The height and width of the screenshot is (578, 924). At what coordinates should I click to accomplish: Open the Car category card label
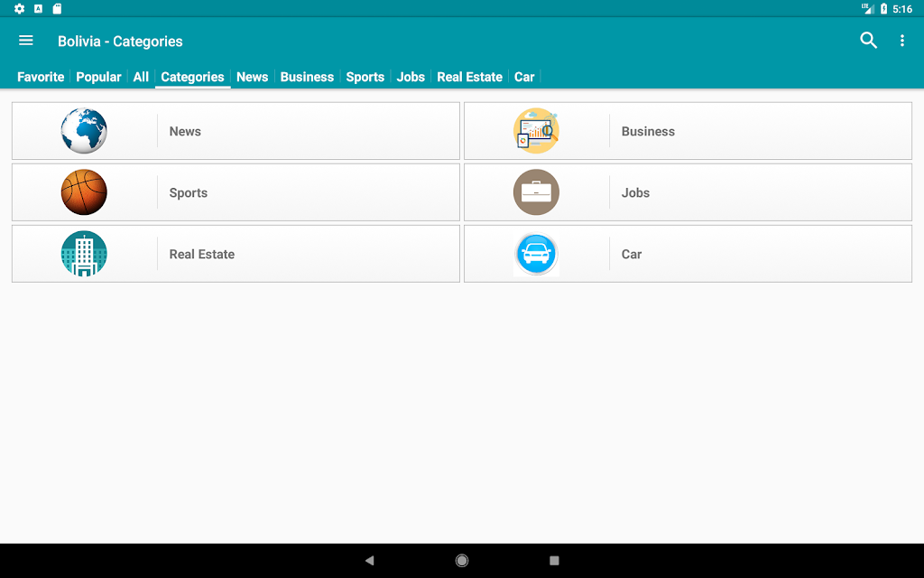(x=632, y=254)
